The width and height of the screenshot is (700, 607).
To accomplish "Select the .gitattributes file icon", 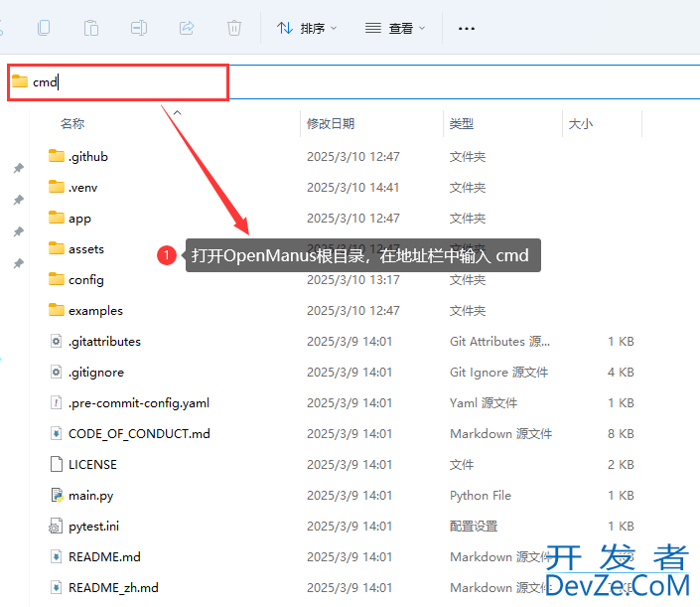I will click(56, 341).
